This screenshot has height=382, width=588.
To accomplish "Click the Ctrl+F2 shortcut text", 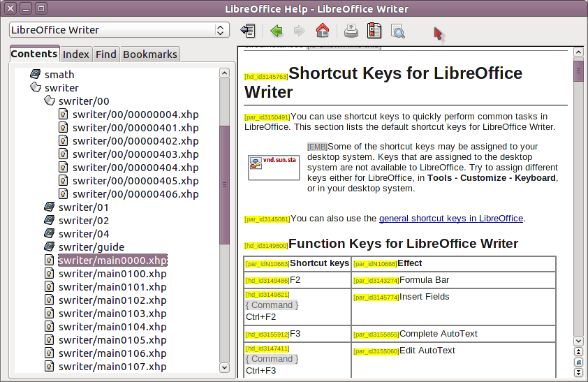I will (261, 317).
